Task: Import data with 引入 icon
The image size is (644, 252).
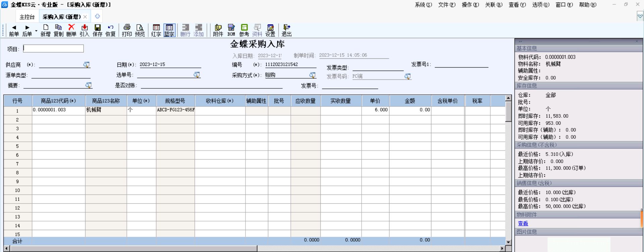Action: coord(85,30)
